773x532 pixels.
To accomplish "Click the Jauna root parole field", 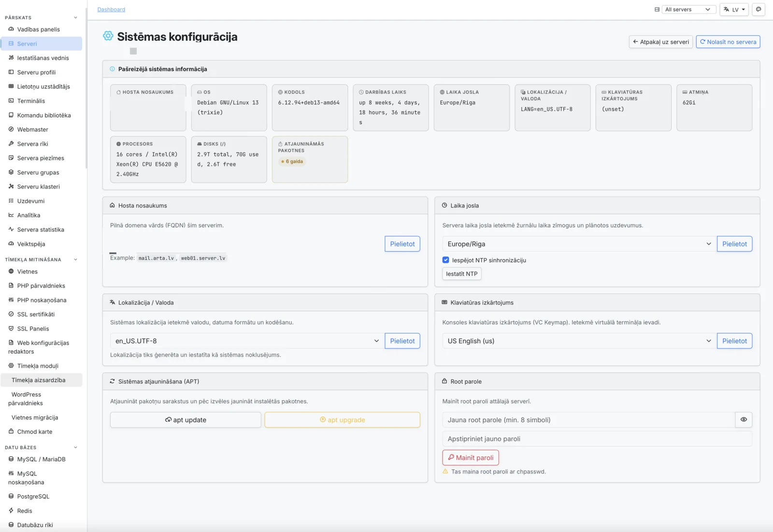I will click(x=588, y=419).
